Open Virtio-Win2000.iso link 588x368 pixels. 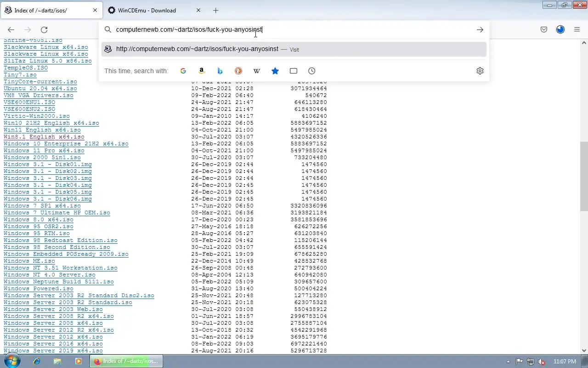click(x=37, y=116)
